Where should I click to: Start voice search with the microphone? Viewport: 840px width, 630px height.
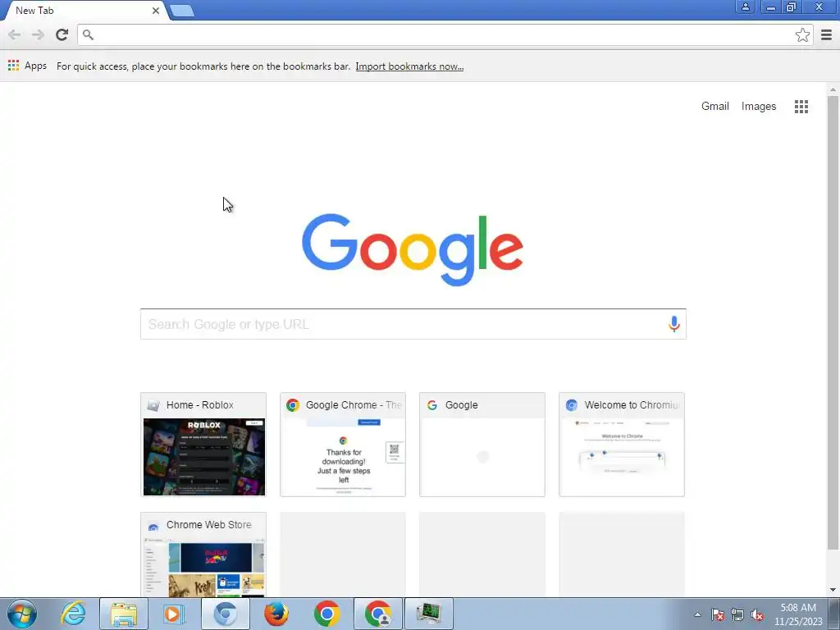(x=674, y=323)
